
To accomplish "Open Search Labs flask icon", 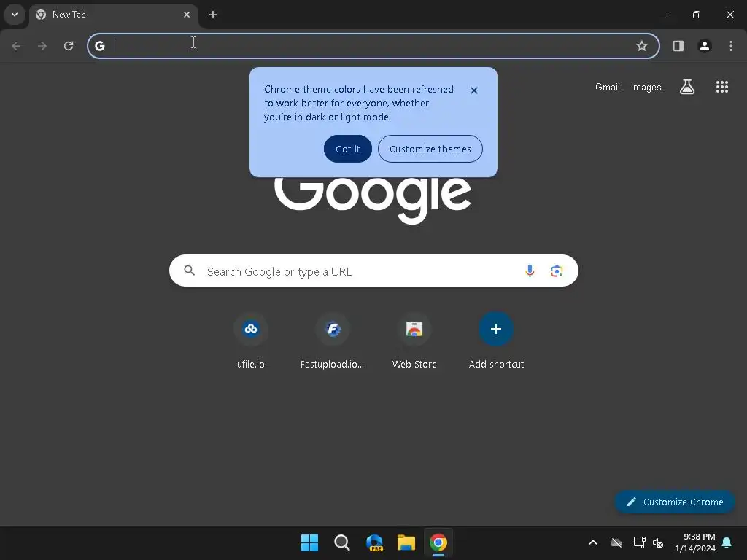I will 687,87.
